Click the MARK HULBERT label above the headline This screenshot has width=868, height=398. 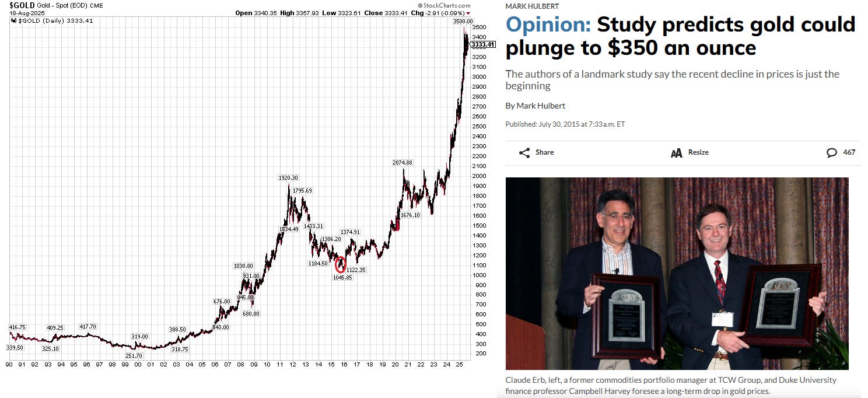[532, 6]
